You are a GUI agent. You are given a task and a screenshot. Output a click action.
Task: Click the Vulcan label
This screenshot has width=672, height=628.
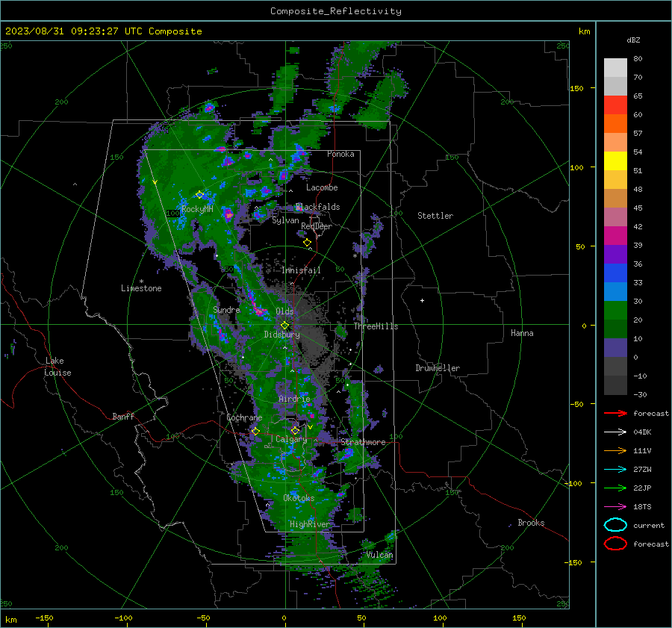pyautogui.click(x=379, y=555)
